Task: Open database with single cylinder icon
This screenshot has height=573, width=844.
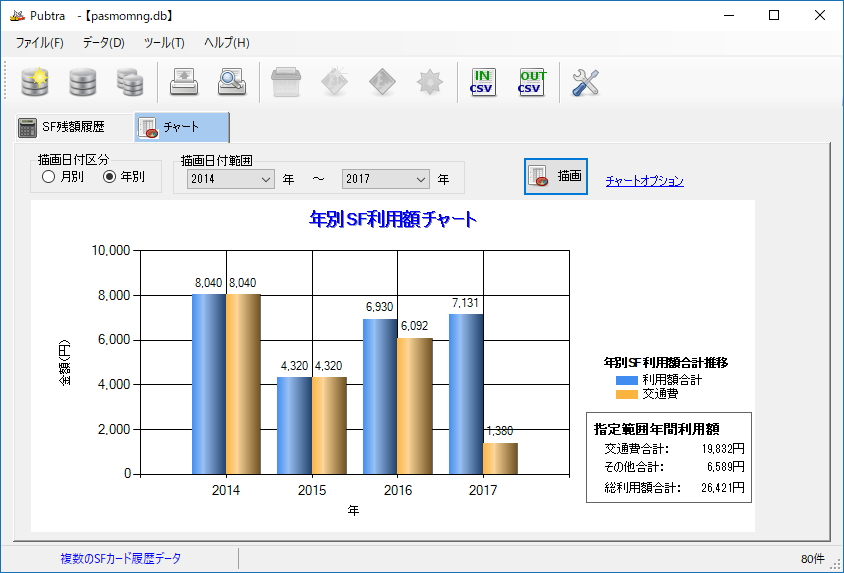Action: click(x=83, y=82)
